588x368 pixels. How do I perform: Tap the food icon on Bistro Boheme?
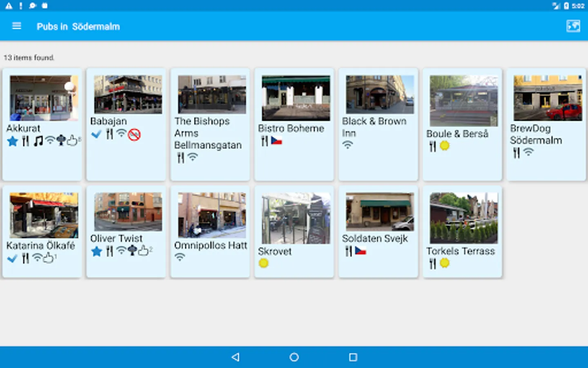(x=265, y=141)
